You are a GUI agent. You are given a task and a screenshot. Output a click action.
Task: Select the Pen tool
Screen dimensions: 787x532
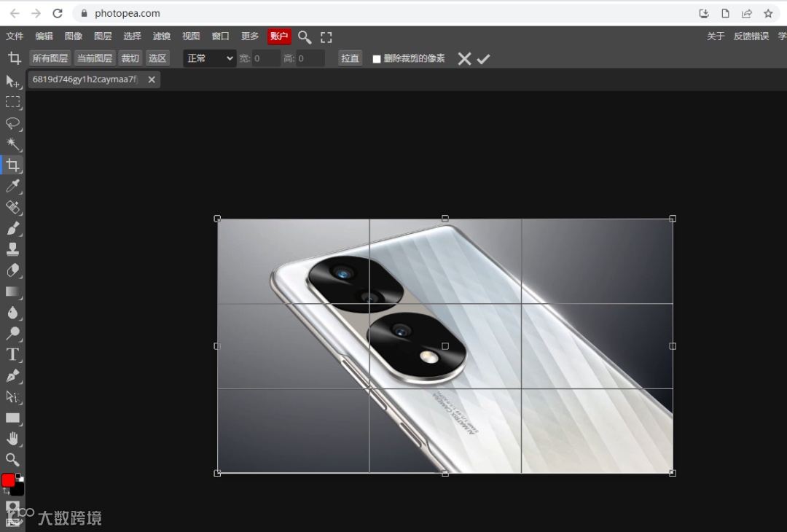[x=12, y=376]
